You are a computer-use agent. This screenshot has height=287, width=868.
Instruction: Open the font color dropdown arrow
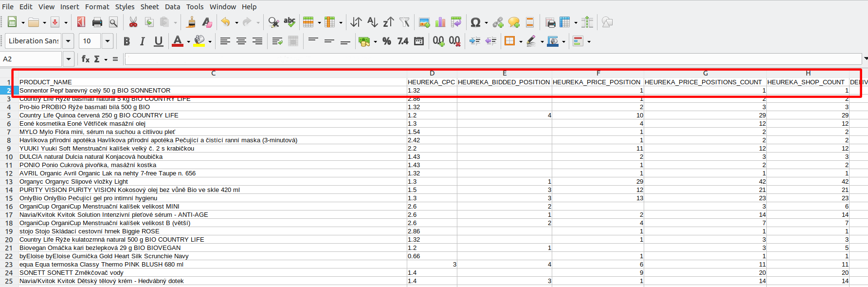click(x=188, y=42)
